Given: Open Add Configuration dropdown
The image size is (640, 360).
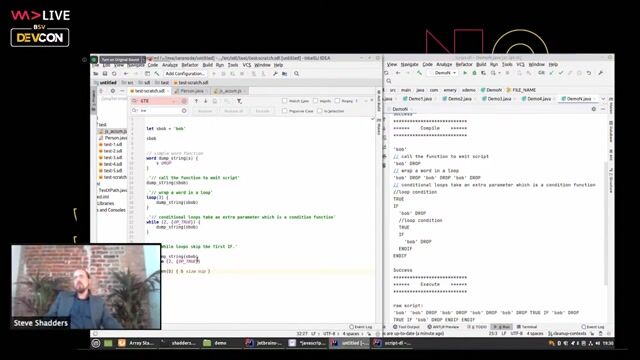Looking at the screenshot, I should [x=185, y=74].
